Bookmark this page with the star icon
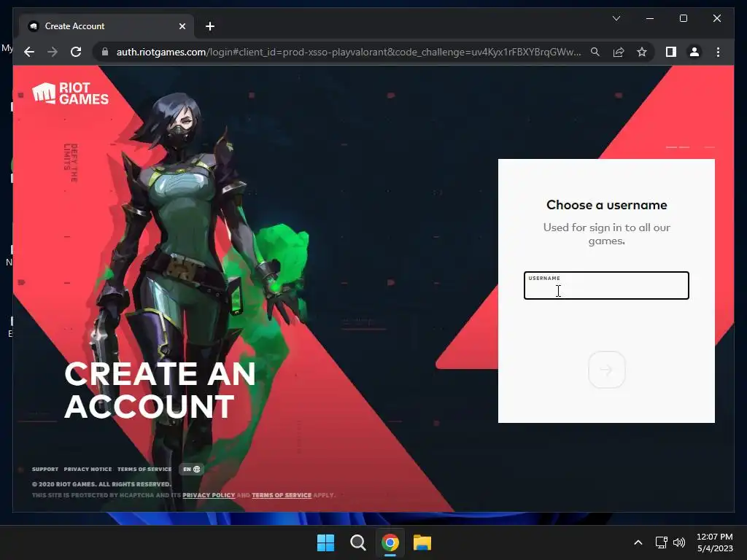The width and height of the screenshot is (747, 560). (x=642, y=52)
